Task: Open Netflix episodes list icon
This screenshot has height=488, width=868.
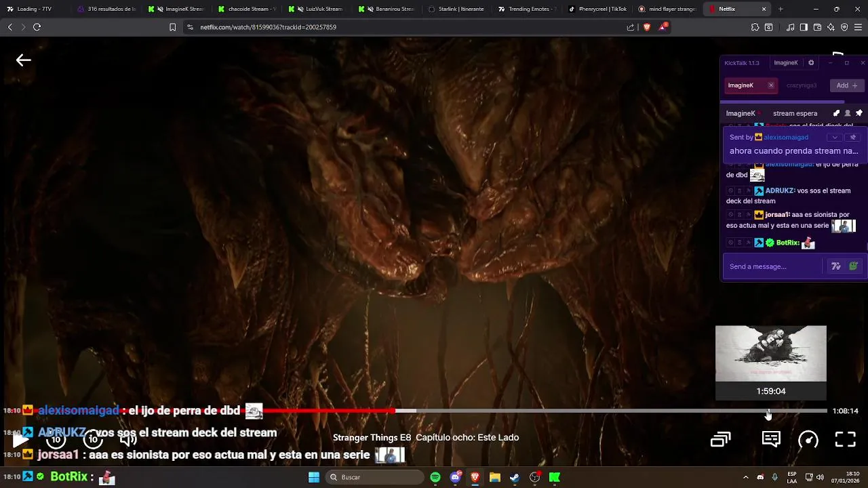Action: pos(720,440)
